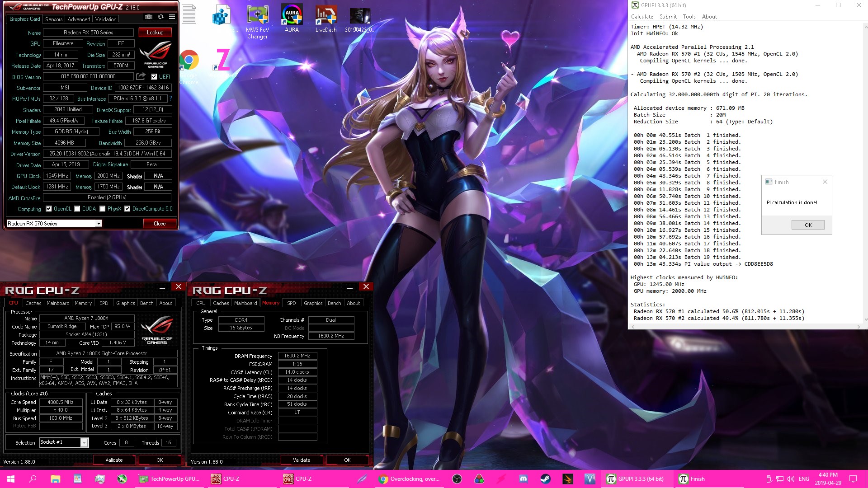Take a GPU-Z screenshot with camera icon

point(148,17)
